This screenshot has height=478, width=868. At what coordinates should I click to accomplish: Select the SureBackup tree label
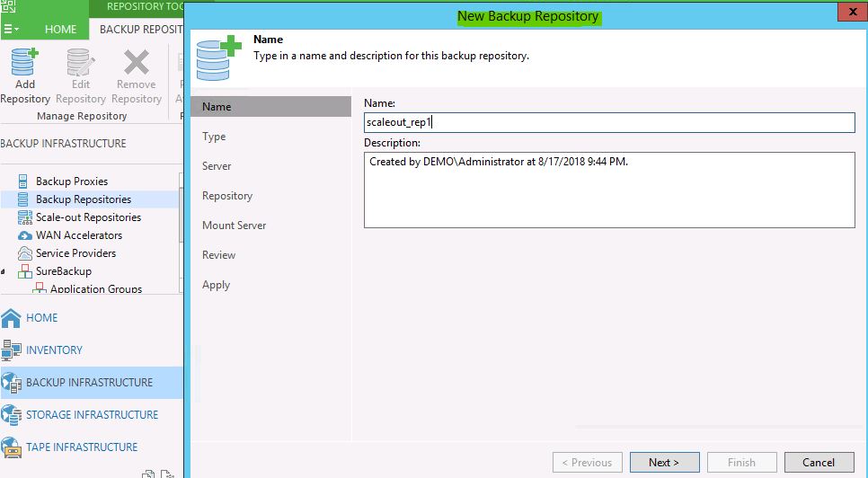tap(64, 271)
